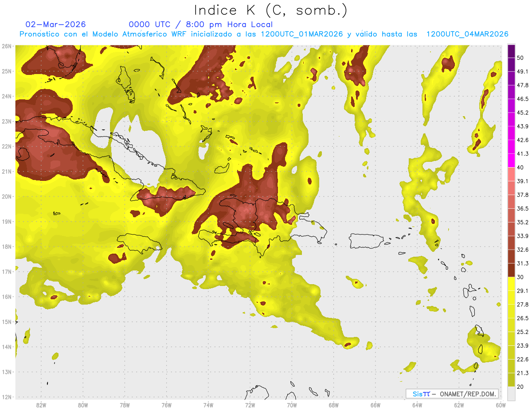Click the colorbar value '50'
This screenshot has height=411, width=532.
pos(520,58)
